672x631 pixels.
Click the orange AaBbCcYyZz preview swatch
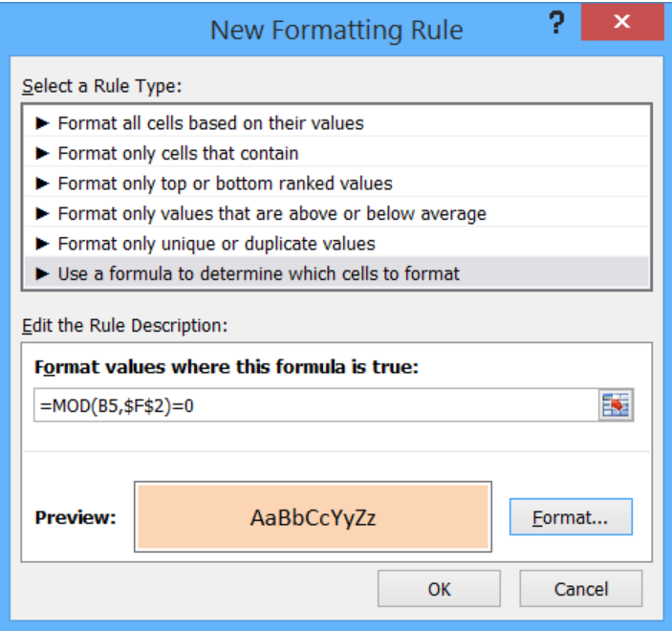click(x=313, y=517)
